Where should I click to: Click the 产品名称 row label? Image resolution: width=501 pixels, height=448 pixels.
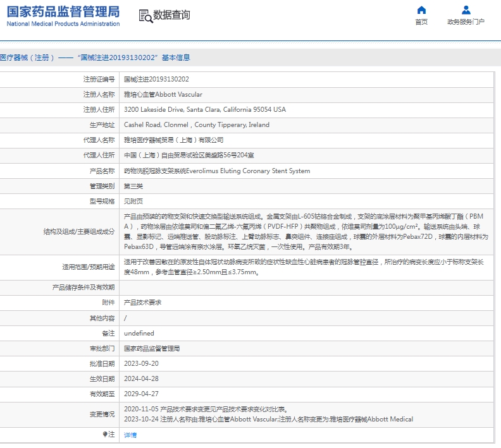(102, 171)
